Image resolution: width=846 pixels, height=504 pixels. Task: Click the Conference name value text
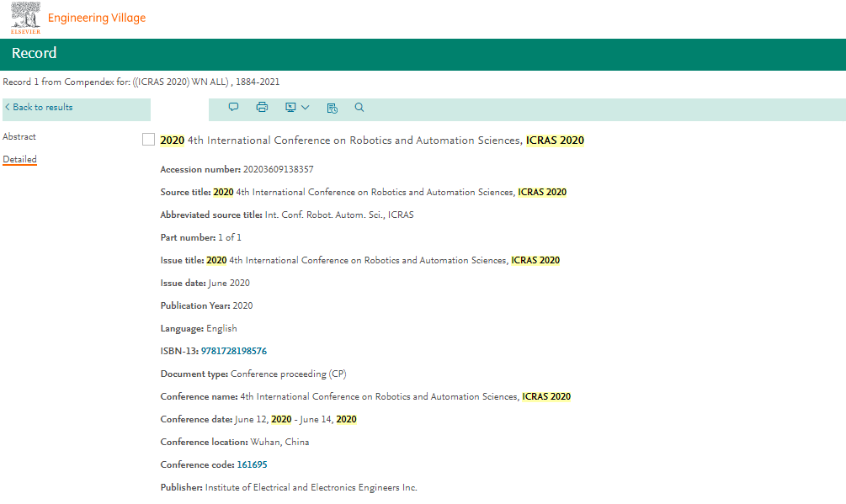click(x=405, y=397)
